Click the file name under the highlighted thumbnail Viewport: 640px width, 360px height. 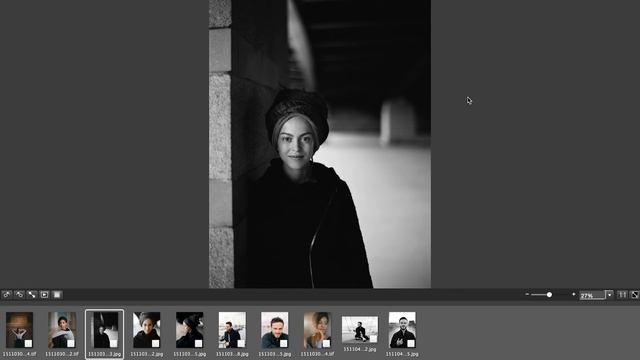pyautogui.click(x=104, y=354)
